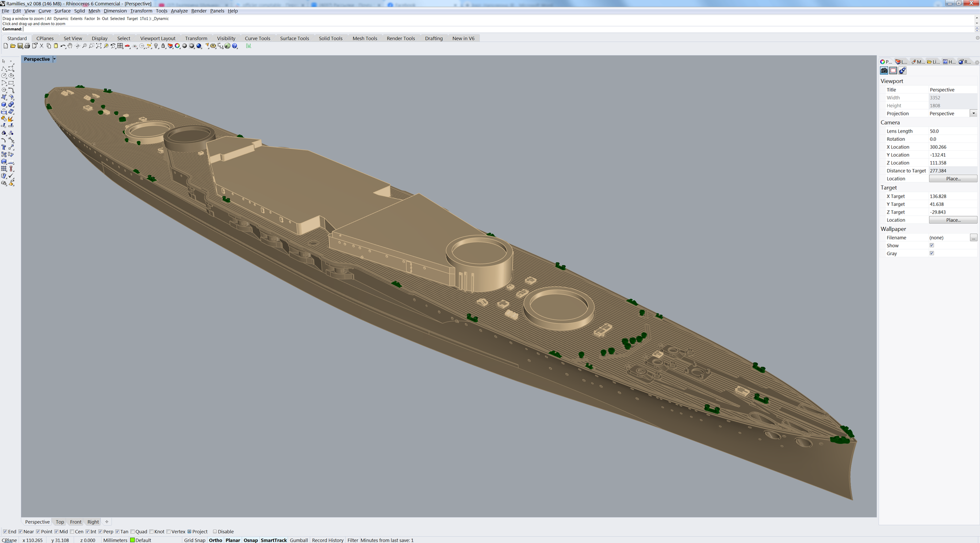Click the wallpaper Filename browse button
This screenshot has width=980, height=543.
(x=973, y=238)
